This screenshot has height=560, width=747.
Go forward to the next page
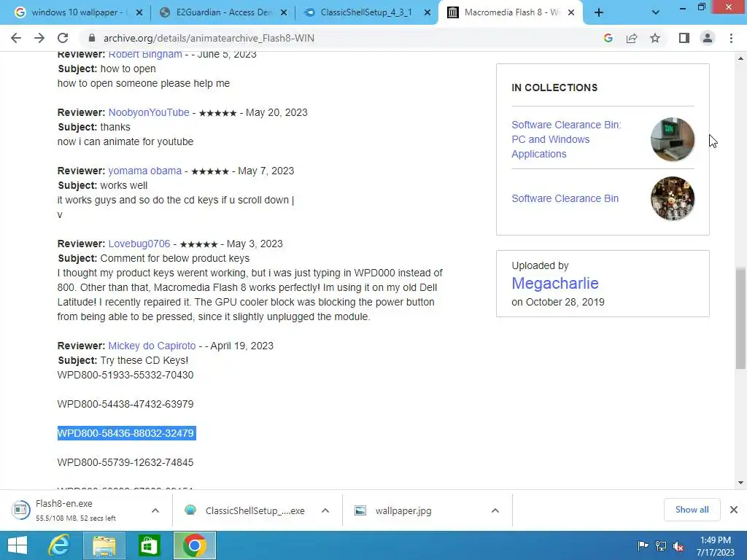coord(39,38)
